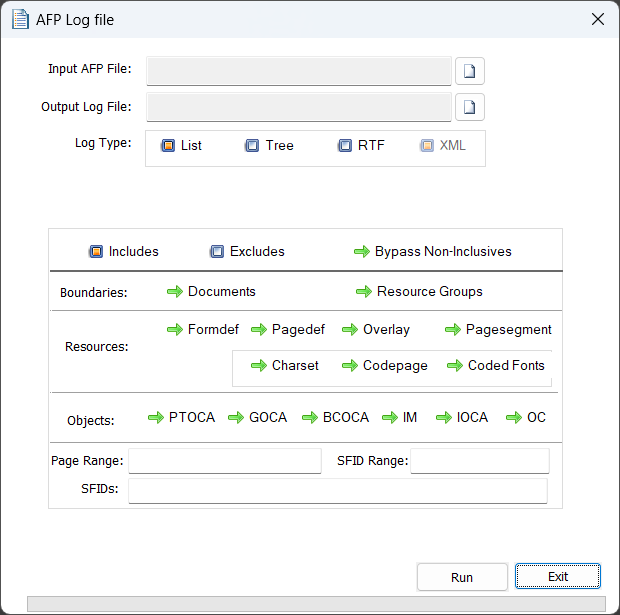The height and width of the screenshot is (615, 620).
Task: Toggle the Codepage resource arrow
Action: pos(350,366)
